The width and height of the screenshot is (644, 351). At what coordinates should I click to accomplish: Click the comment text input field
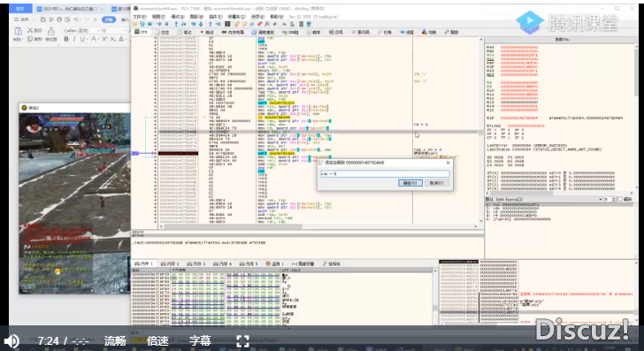pos(385,174)
